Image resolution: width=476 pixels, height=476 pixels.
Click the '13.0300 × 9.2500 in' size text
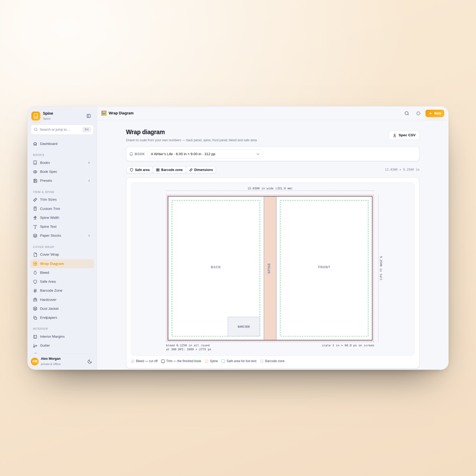402,170
